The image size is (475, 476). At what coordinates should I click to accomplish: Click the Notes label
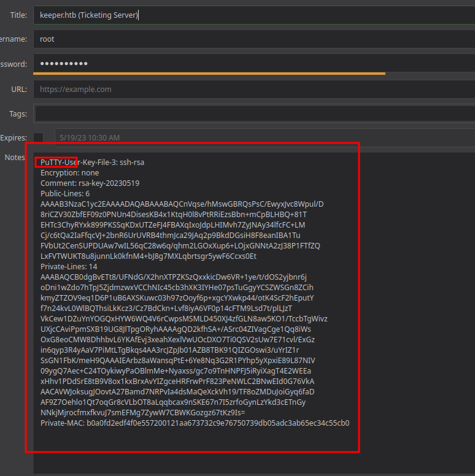pyautogui.click(x=15, y=157)
